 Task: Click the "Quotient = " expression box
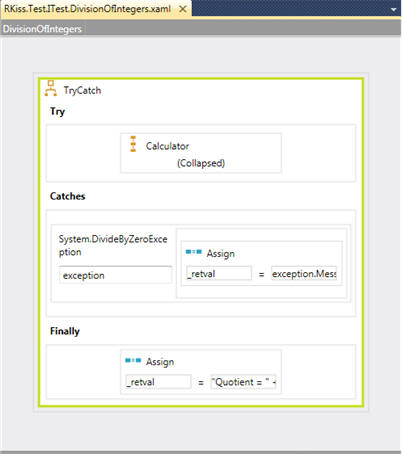[x=243, y=382]
